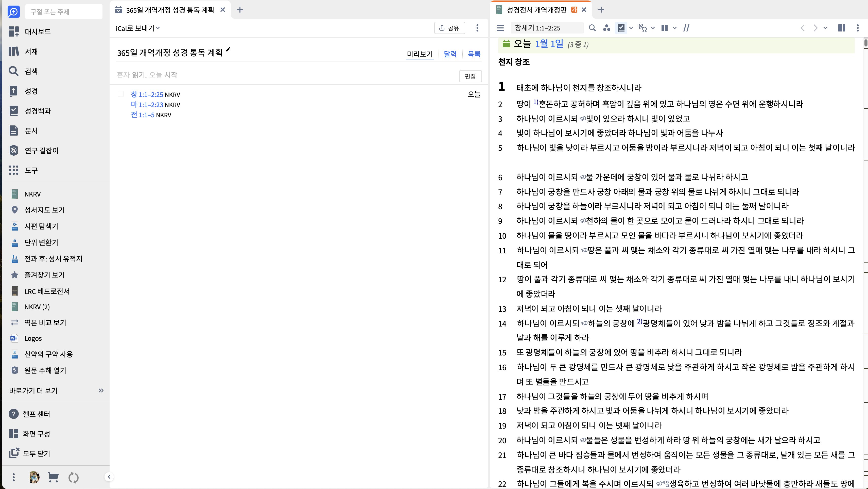Click the double-slash text comparison icon
868x489 pixels.
click(686, 28)
